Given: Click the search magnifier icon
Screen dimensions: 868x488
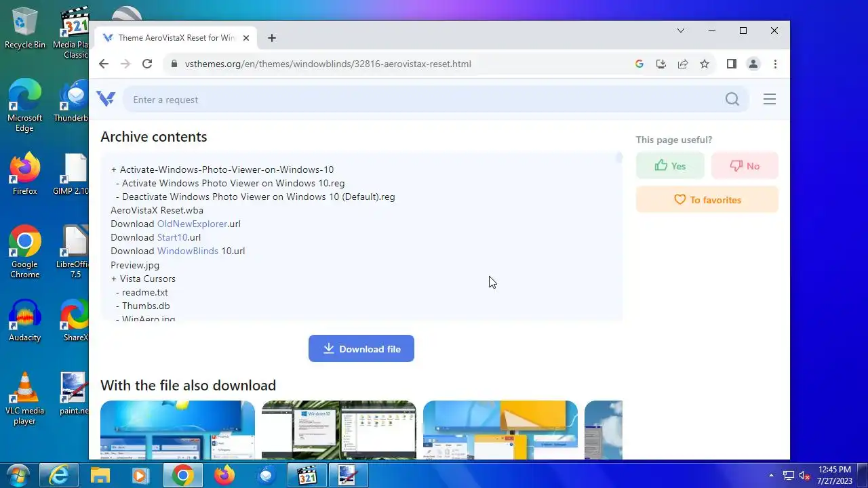Looking at the screenshot, I should [x=732, y=99].
